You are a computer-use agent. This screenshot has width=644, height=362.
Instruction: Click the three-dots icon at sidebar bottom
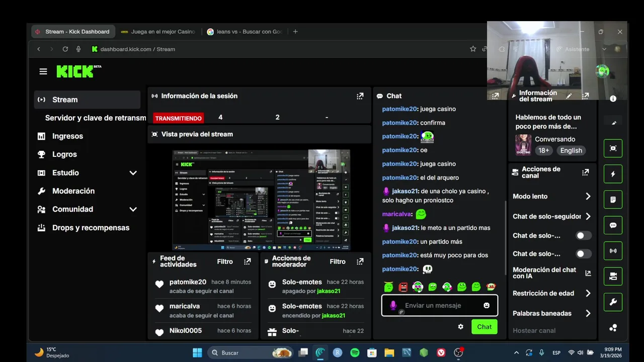pos(613,328)
